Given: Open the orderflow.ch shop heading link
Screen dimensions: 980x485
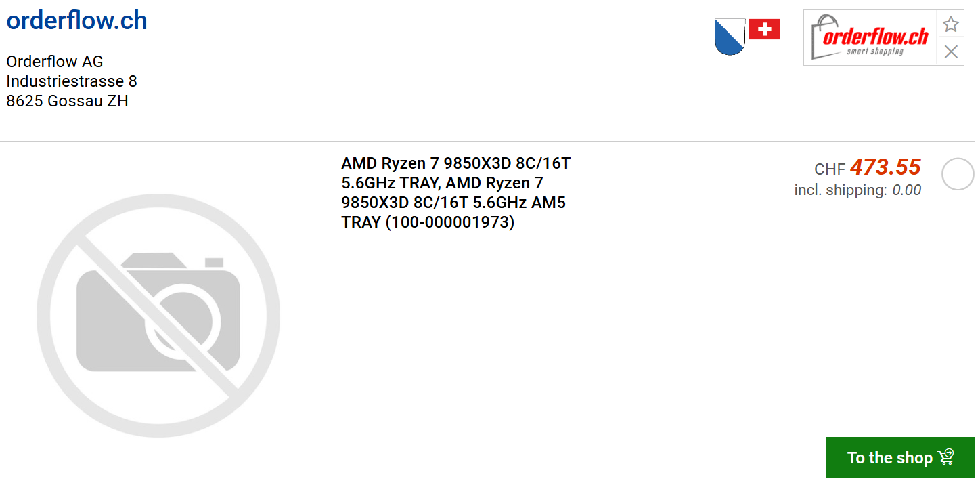Looking at the screenshot, I should 76,21.
